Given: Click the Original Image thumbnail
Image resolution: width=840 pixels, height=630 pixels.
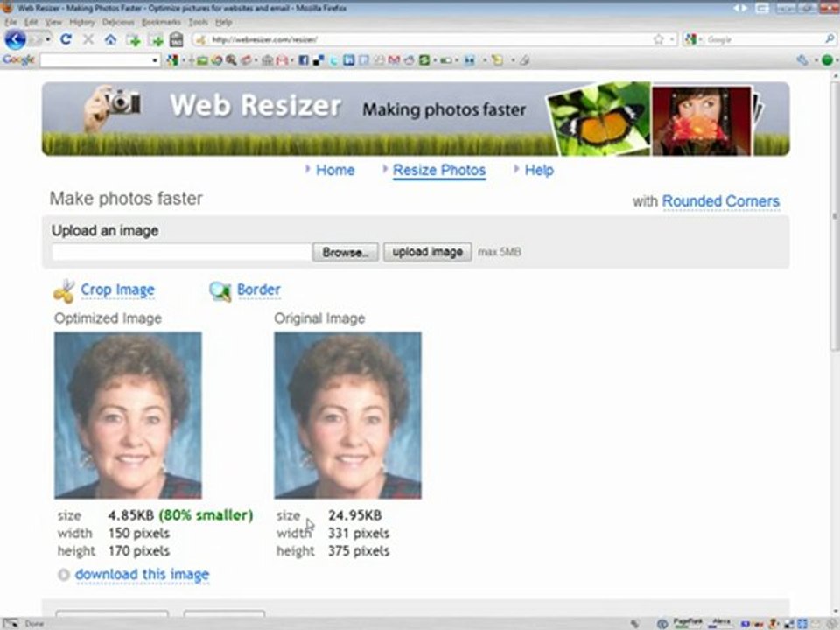Looking at the screenshot, I should 347,416.
